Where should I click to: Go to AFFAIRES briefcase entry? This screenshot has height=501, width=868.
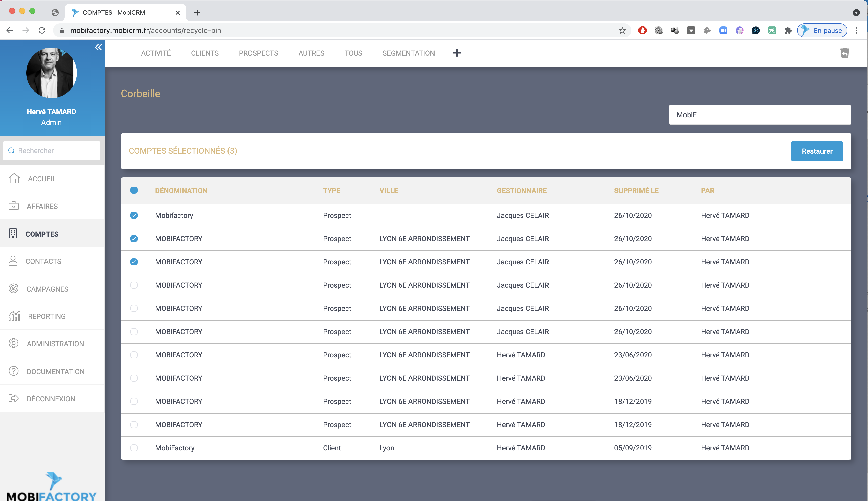click(14, 206)
